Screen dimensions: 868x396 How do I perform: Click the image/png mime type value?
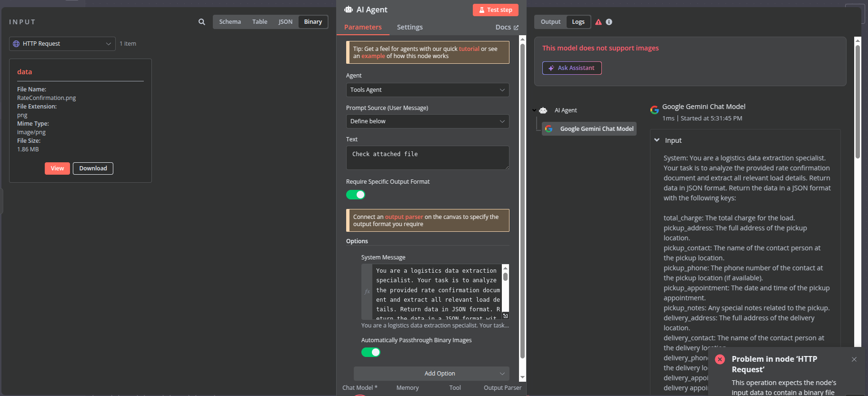click(x=31, y=132)
